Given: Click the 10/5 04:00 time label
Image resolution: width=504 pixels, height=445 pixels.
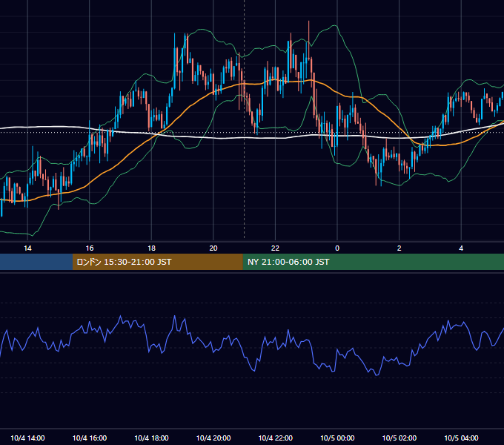Looking at the screenshot, I should click(x=461, y=438).
